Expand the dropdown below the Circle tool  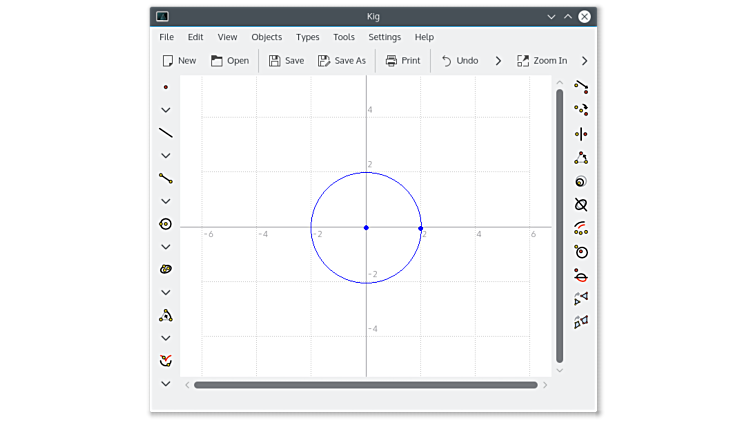tap(166, 247)
